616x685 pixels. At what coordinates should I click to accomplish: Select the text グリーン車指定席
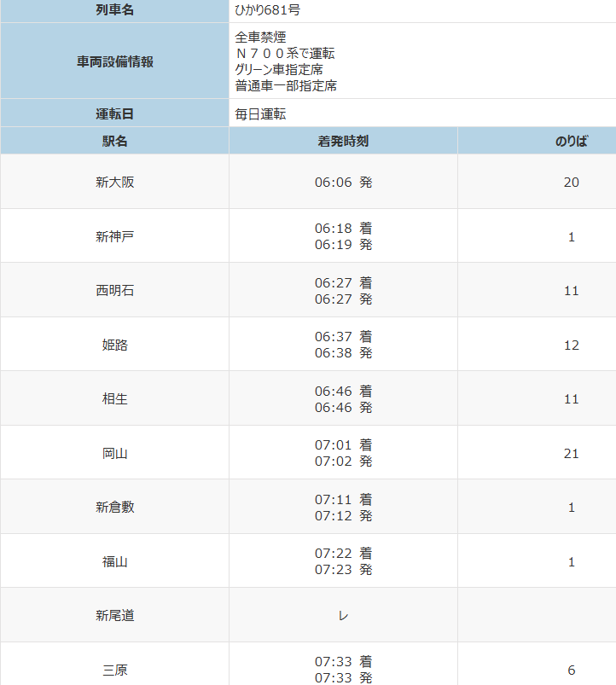point(279,69)
